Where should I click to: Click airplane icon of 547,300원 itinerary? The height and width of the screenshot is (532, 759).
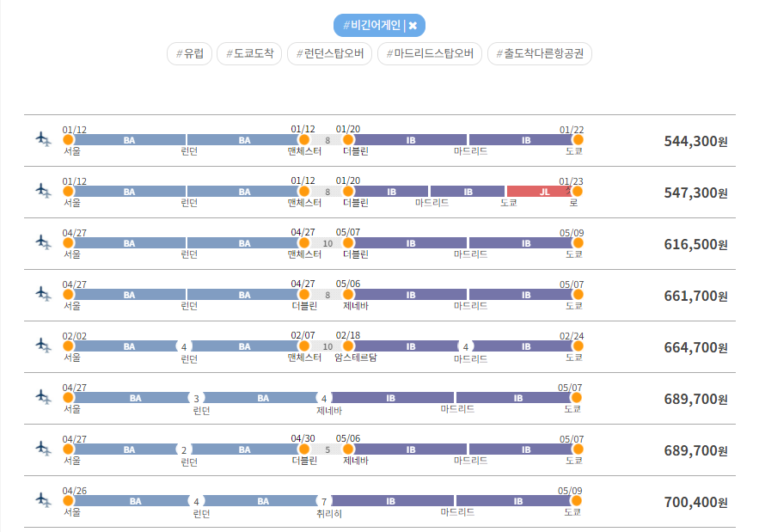pyautogui.click(x=44, y=191)
